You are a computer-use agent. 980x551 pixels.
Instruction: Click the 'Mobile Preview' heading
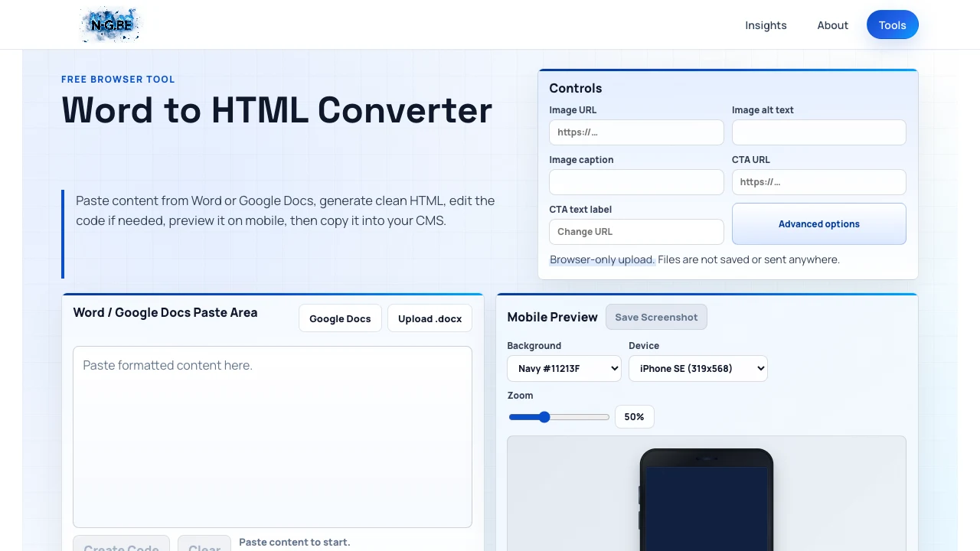(552, 317)
